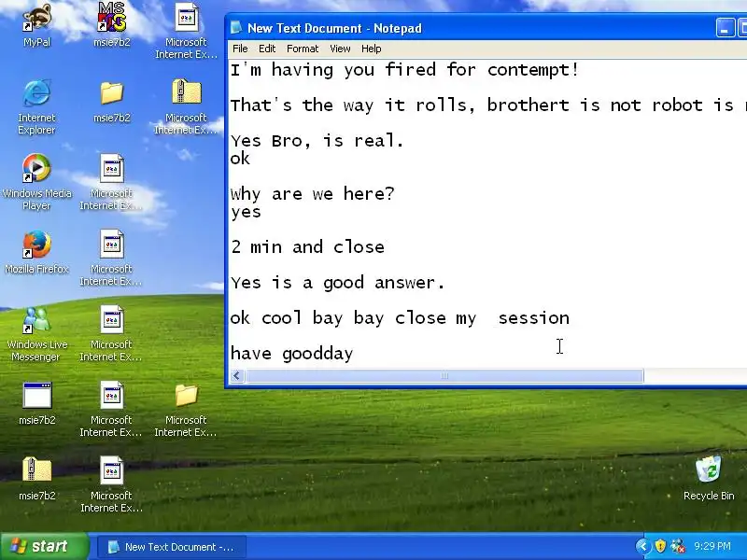Click the standalone "yes" line in Notepad
The width and height of the screenshot is (747, 560).
point(246,212)
